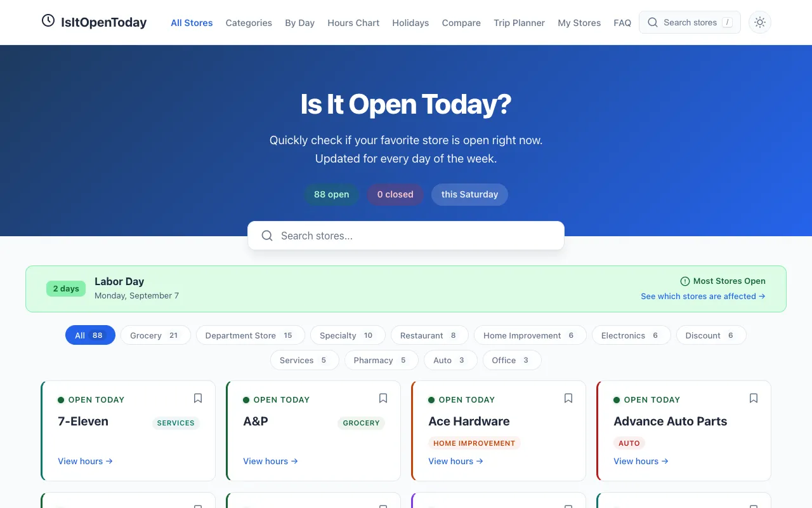Click the Most Stores Open info icon

[x=685, y=281]
